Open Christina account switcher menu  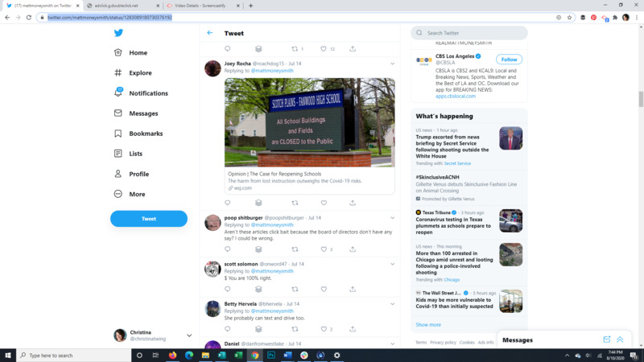189,335
